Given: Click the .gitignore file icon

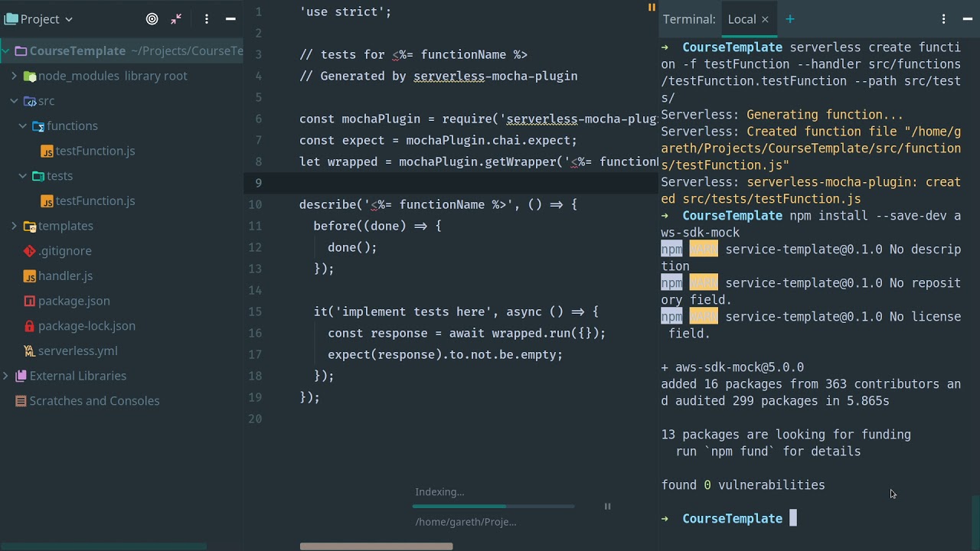Looking at the screenshot, I should pos(29,251).
